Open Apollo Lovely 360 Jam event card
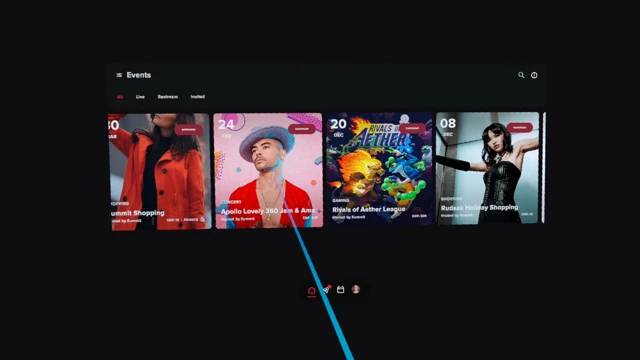 [268, 171]
